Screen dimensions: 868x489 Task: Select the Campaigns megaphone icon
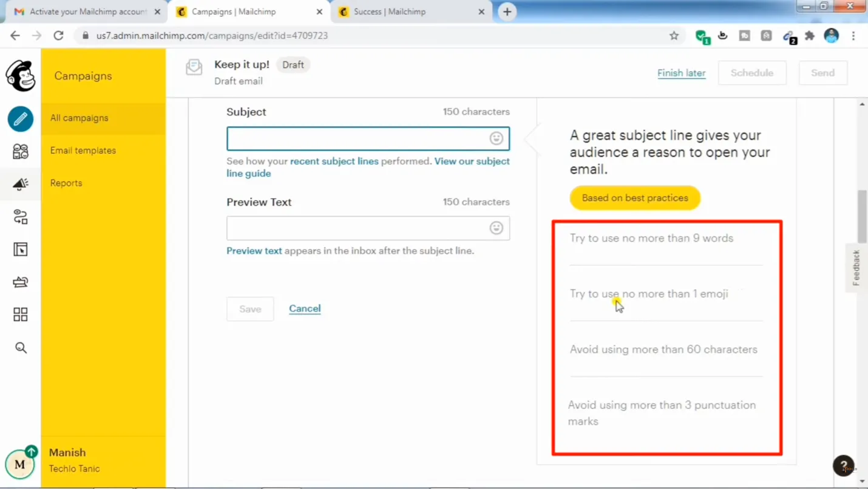click(x=21, y=183)
